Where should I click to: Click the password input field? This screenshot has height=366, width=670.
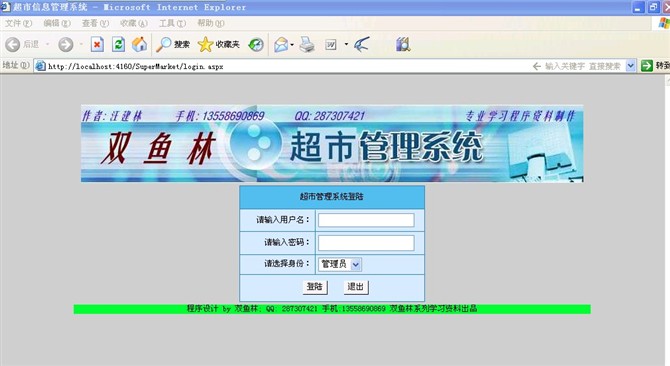[x=366, y=243]
